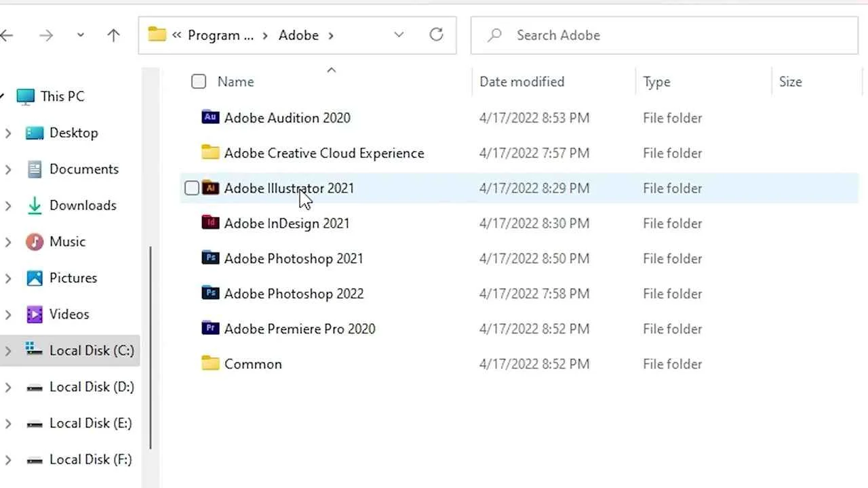Click Program ... in the breadcrumb path
The image size is (868, 488).
pos(221,35)
